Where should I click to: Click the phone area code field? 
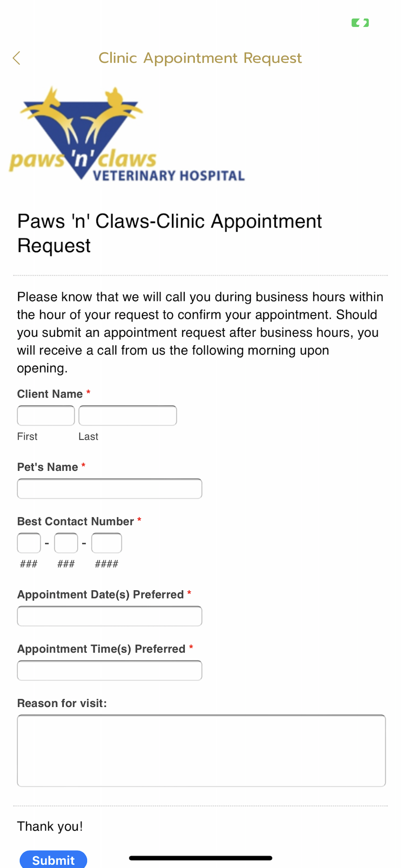29,543
